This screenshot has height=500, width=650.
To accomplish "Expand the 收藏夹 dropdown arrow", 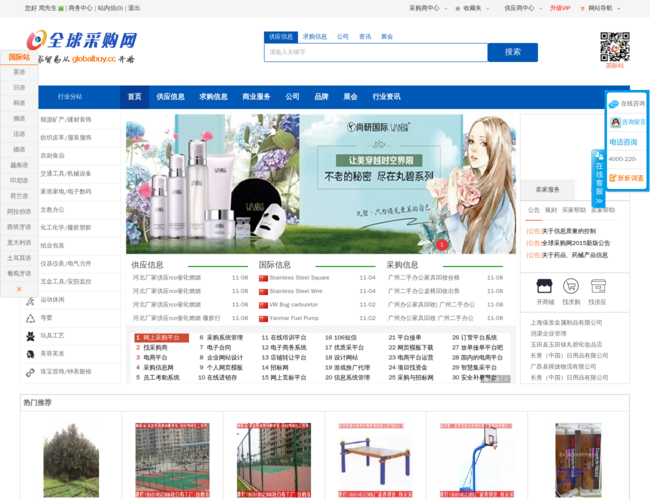I will tap(487, 8).
